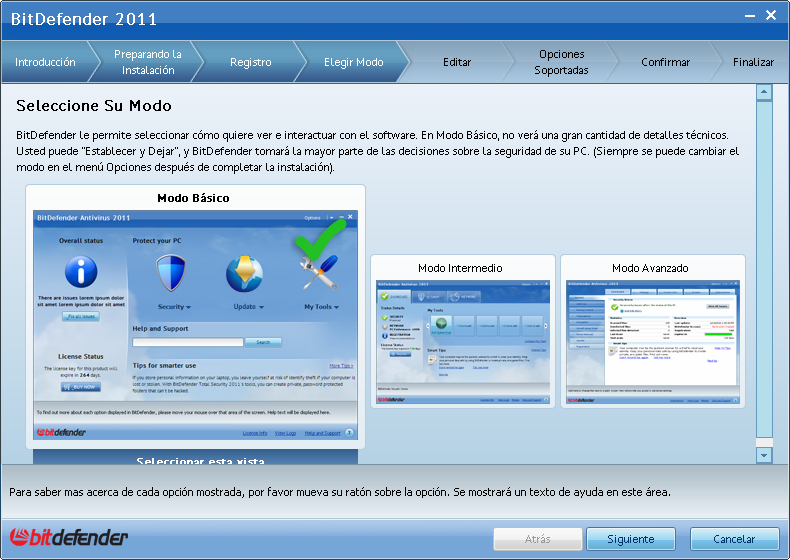Click the Help and Support search field

[x=188, y=342]
